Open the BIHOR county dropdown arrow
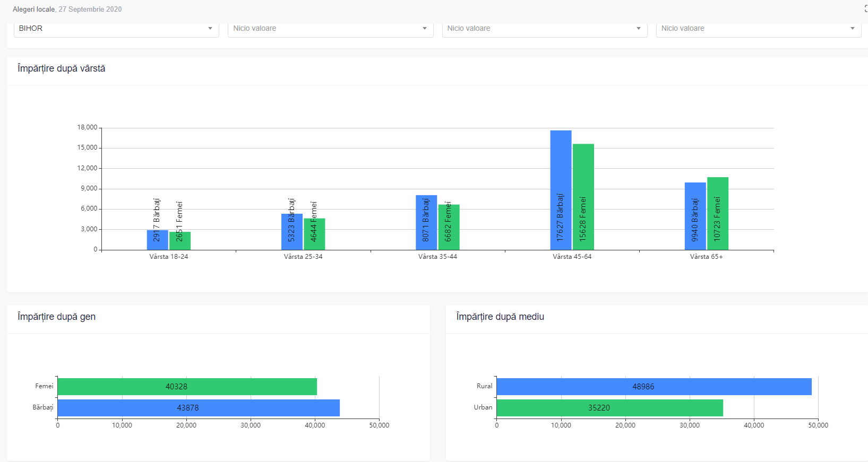 210,29
